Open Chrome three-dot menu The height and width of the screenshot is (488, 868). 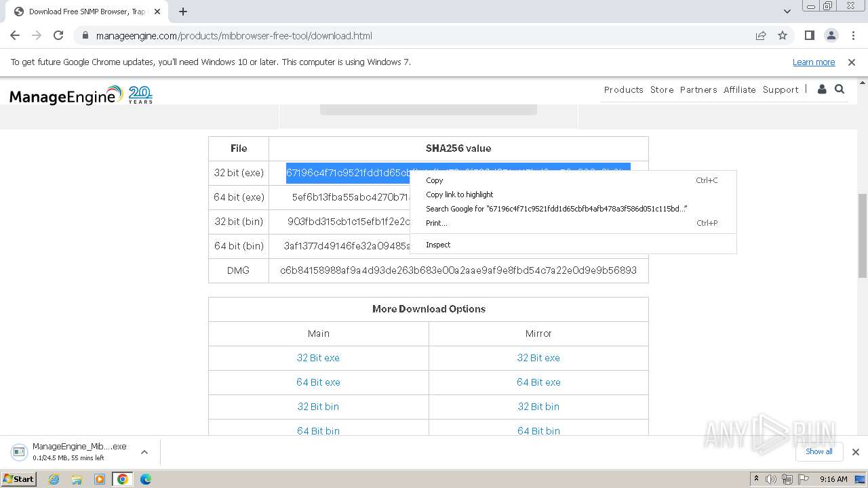tap(853, 36)
